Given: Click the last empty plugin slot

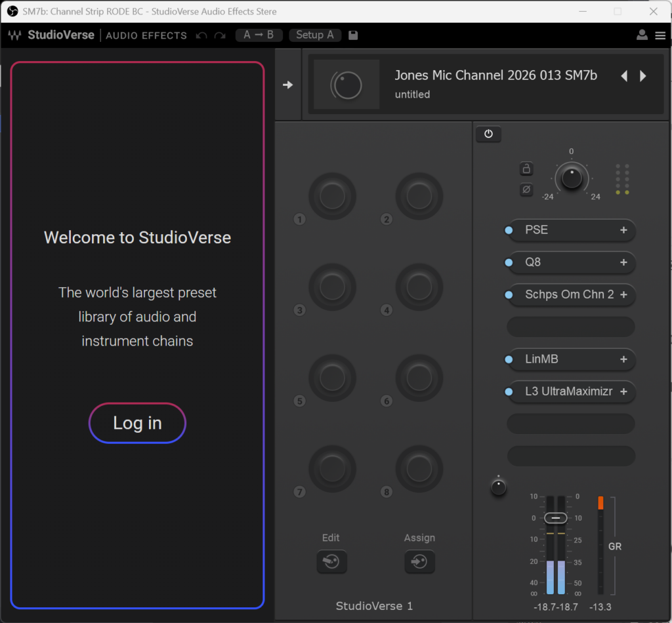Looking at the screenshot, I should (570, 456).
